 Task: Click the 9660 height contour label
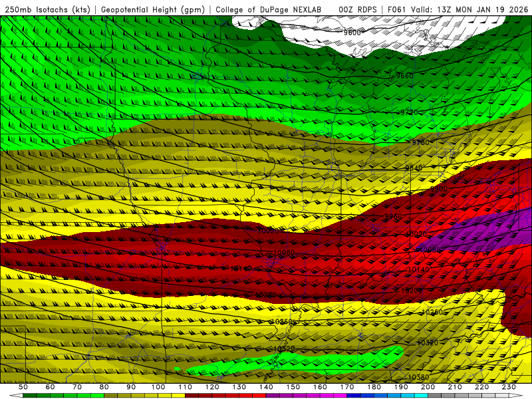[405, 76]
